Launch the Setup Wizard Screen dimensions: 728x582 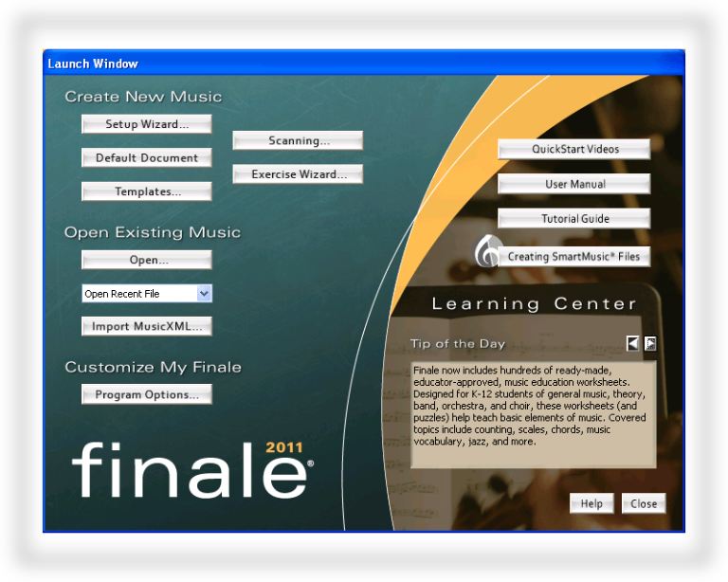pyautogui.click(x=147, y=124)
